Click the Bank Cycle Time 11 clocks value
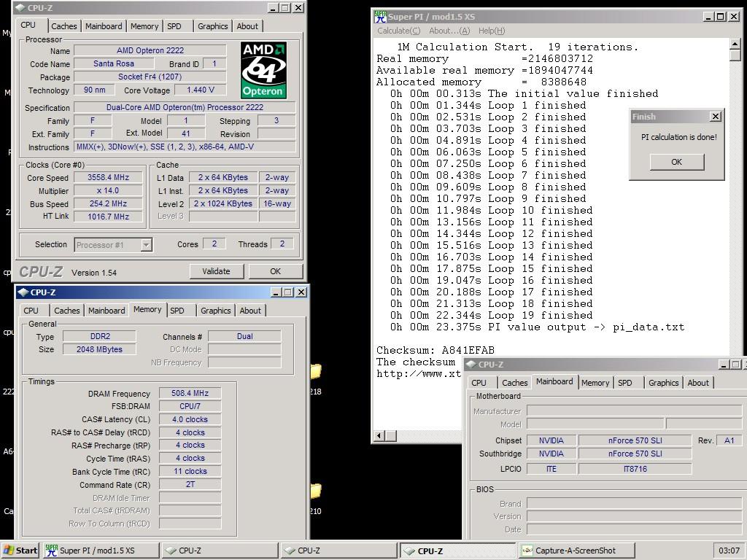Viewport: 747px width, 560px height. [x=190, y=472]
